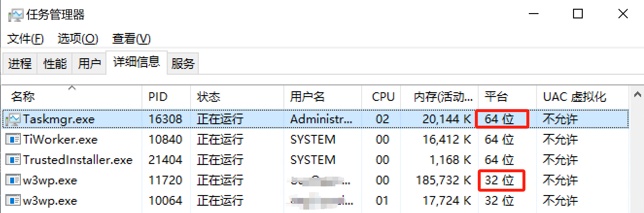
Task: Open the 文件(F) menu
Action: pos(25,39)
